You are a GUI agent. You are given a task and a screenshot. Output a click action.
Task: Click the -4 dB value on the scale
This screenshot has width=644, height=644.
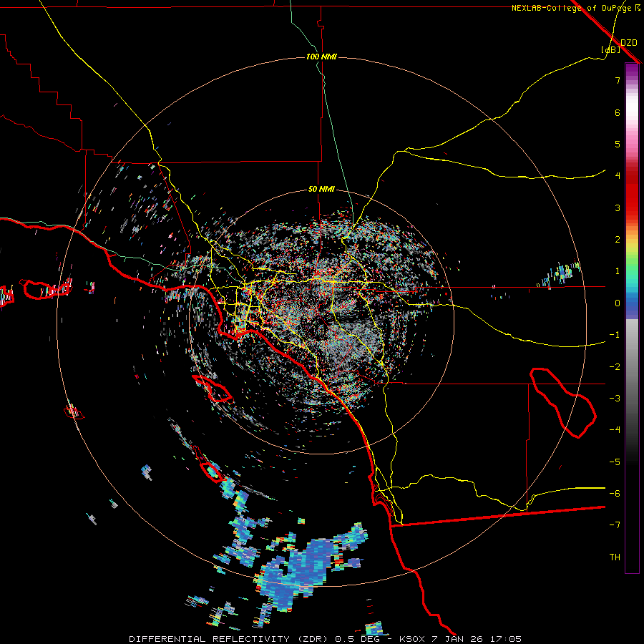[x=615, y=430]
